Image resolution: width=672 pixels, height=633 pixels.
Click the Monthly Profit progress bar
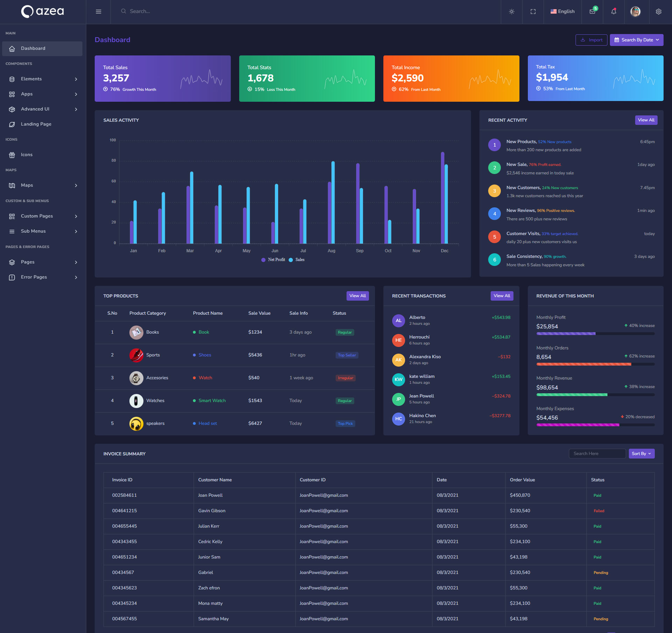coord(595,334)
